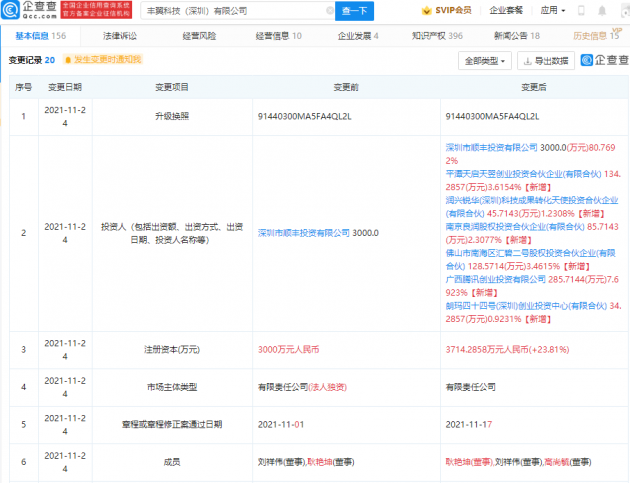Image resolution: width=630 pixels, height=483 pixels.
Task: Focus the company name search field
Action: click(x=230, y=11)
